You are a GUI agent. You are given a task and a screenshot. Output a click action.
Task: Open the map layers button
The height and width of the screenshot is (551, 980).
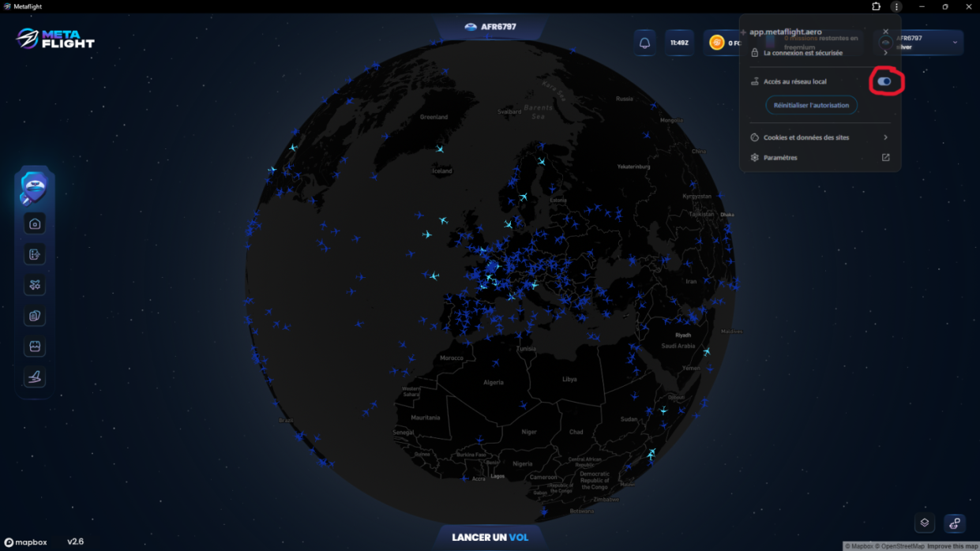coord(925,523)
